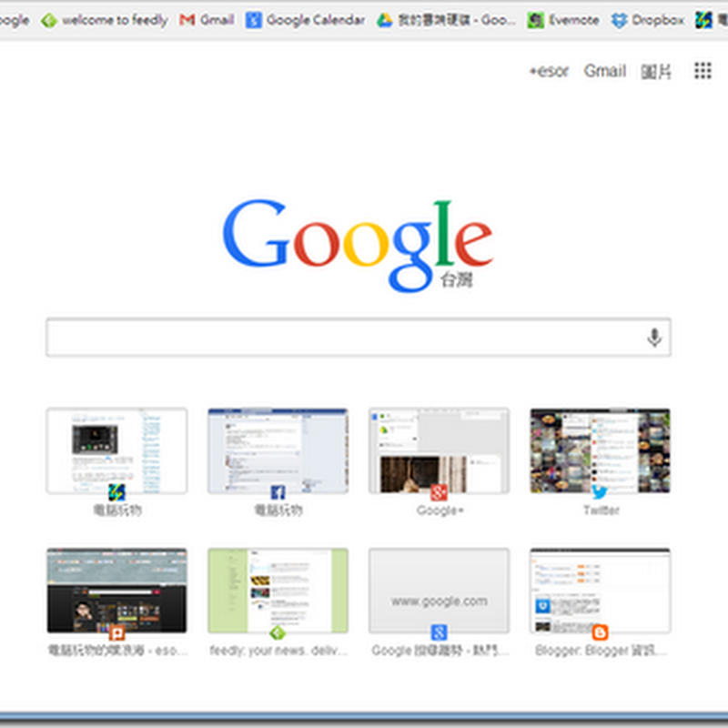The image size is (728, 728).
Task: Open the Dropbox bookmark
Action: coord(648,20)
